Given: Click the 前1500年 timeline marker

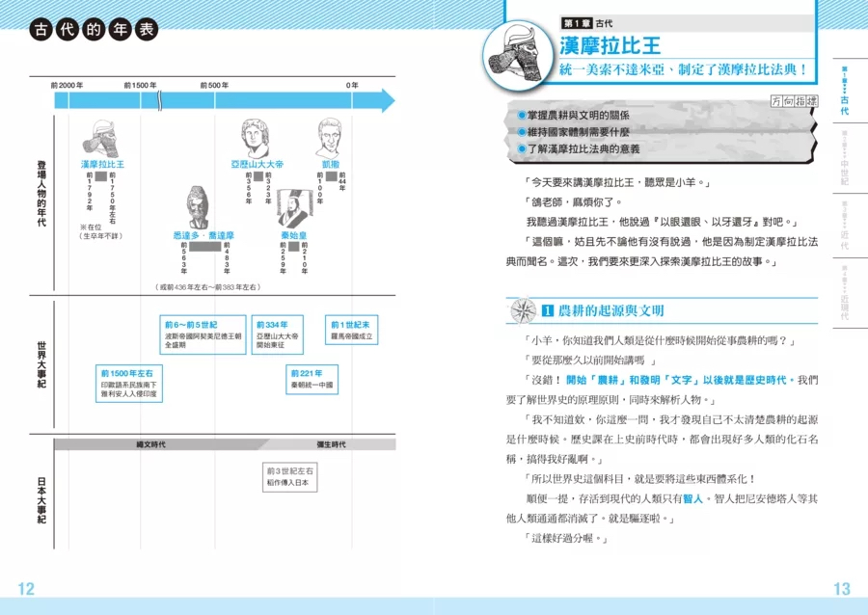Looking at the screenshot, I should pyautogui.click(x=140, y=85).
